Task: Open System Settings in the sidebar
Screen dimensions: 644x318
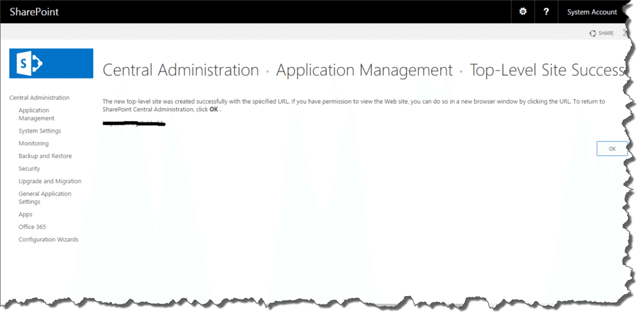Action: (40, 131)
